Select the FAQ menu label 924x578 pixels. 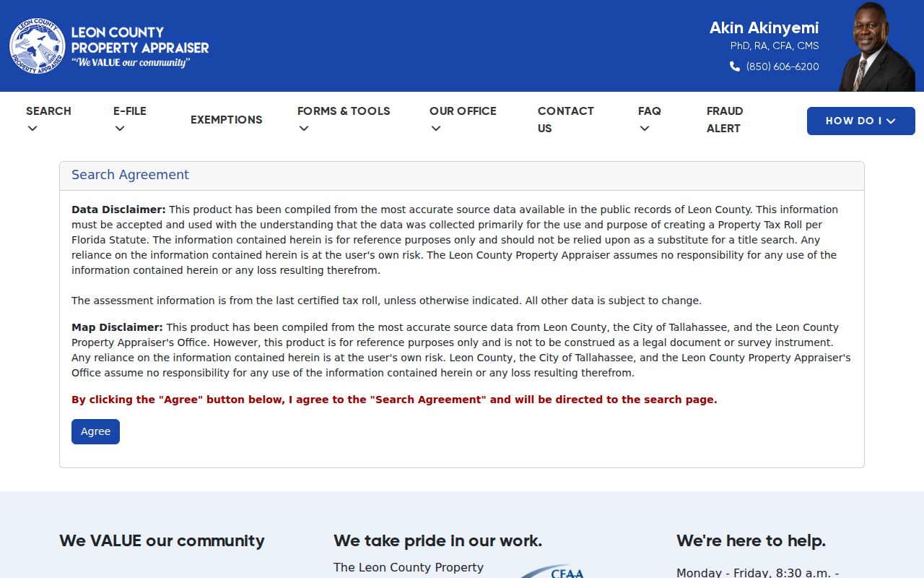click(x=650, y=111)
